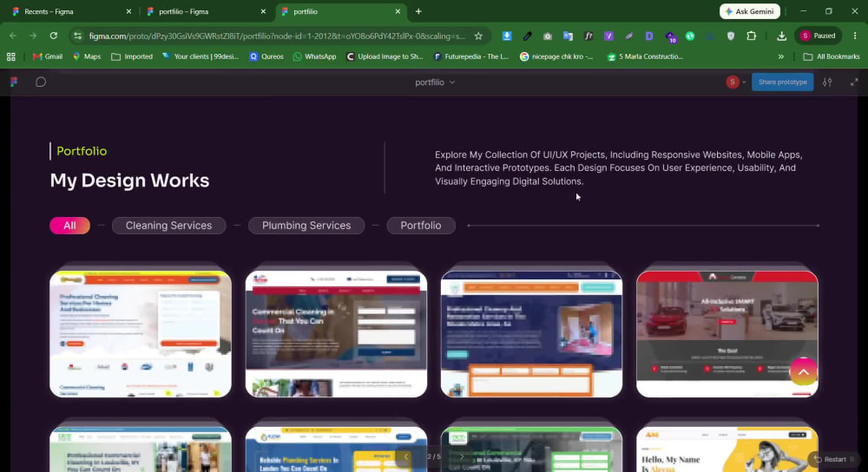Open the Chrome extensions puzzle menu
The image size is (868, 472).
751,36
